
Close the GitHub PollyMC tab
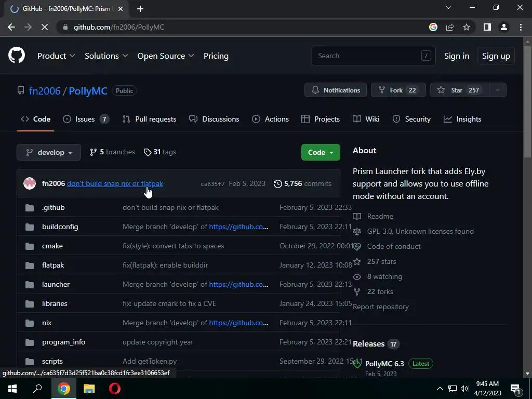tap(121, 9)
